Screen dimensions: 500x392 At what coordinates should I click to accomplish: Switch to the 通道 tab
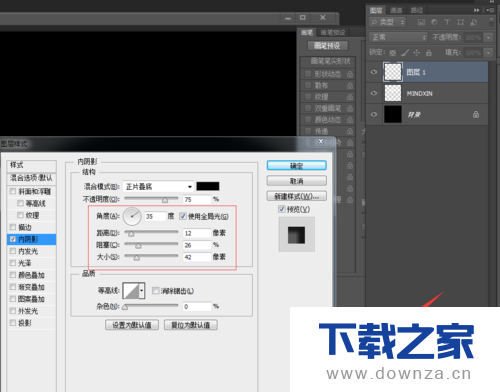click(x=396, y=10)
